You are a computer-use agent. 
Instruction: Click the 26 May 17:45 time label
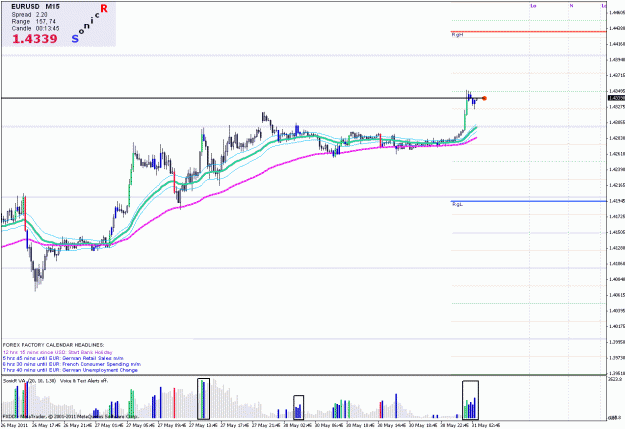click(x=47, y=425)
